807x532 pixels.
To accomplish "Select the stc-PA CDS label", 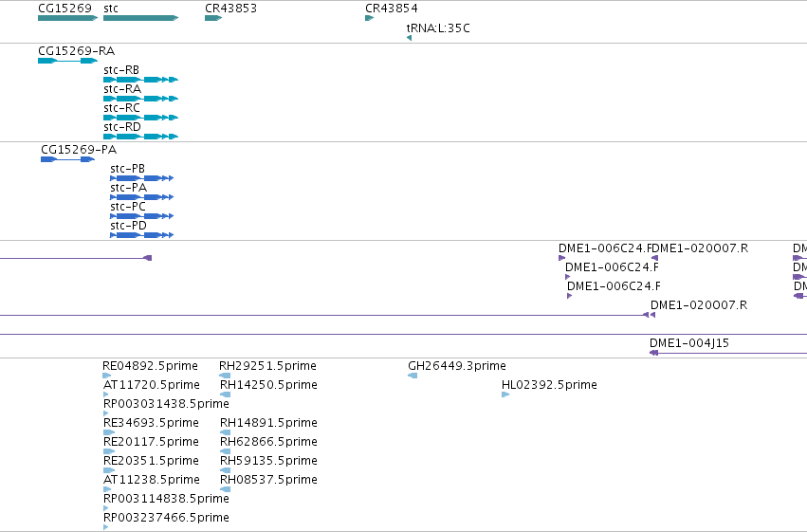I will (x=128, y=188).
